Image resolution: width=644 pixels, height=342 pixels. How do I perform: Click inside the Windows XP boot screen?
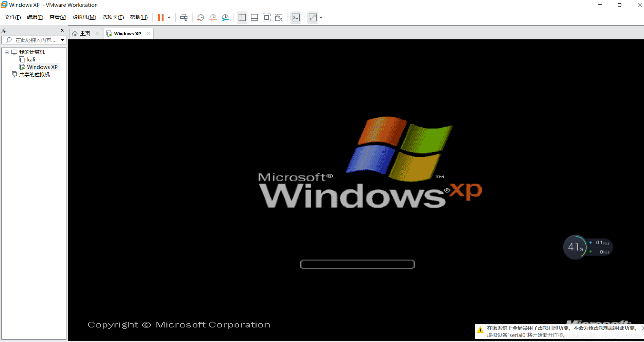(x=356, y=190)
